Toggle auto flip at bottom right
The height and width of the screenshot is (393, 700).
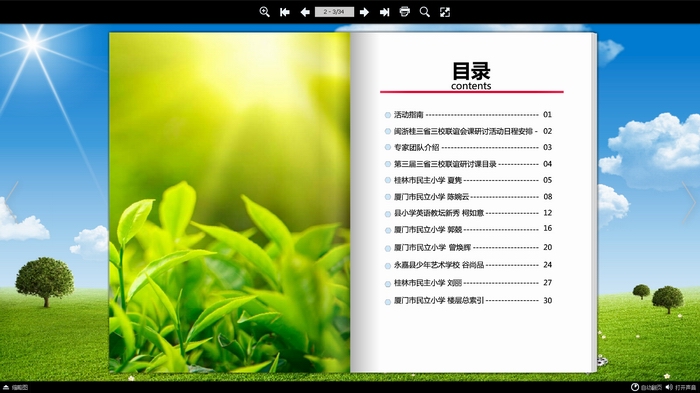point(646,387)
